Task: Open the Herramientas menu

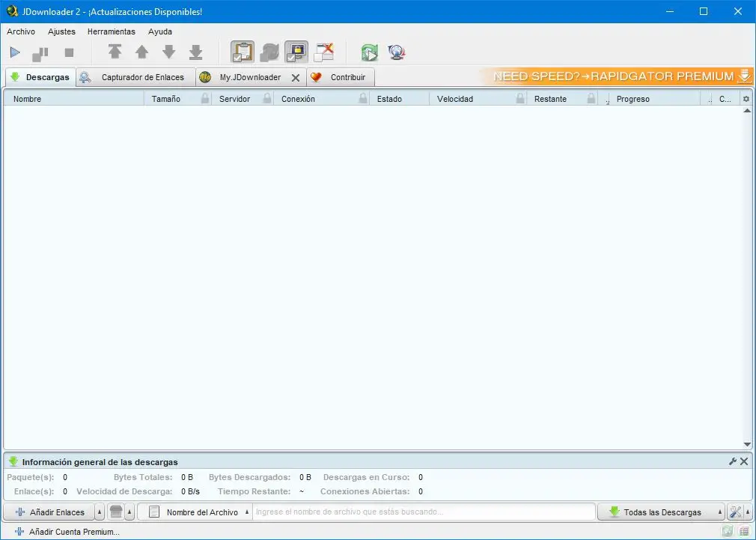Action: (112, 31)
